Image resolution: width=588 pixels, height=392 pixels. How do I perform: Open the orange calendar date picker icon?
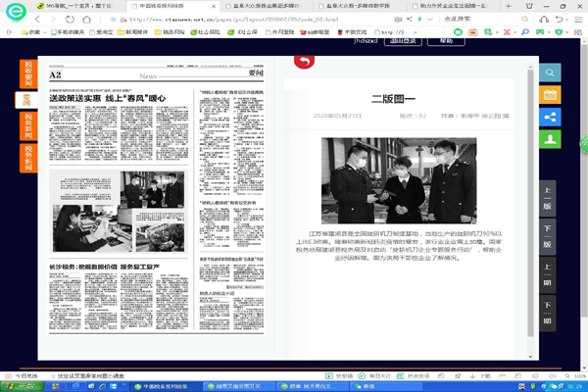tap(552, 95)
